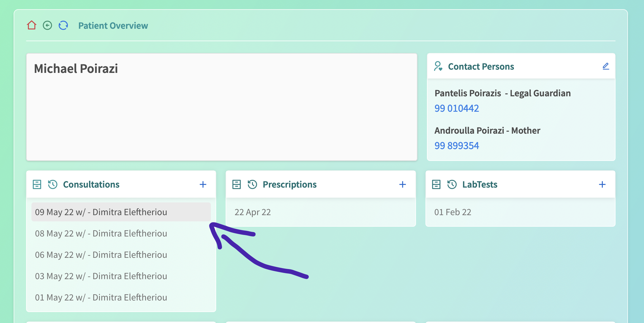Open the Contact Persons edit pencil icon
The width and height of the screenshot is (644, 323).
pos(606,66)
